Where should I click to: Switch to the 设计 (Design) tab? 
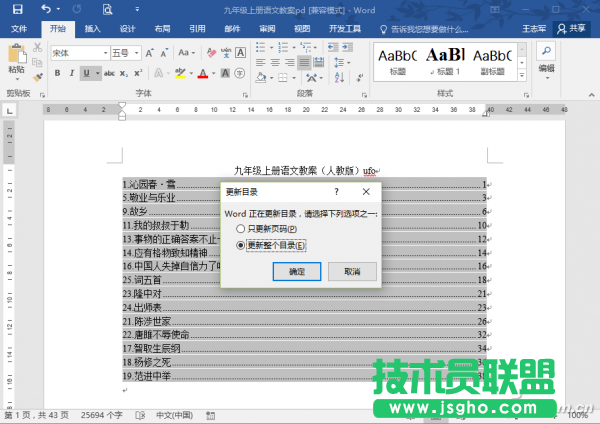click(127, 29)
